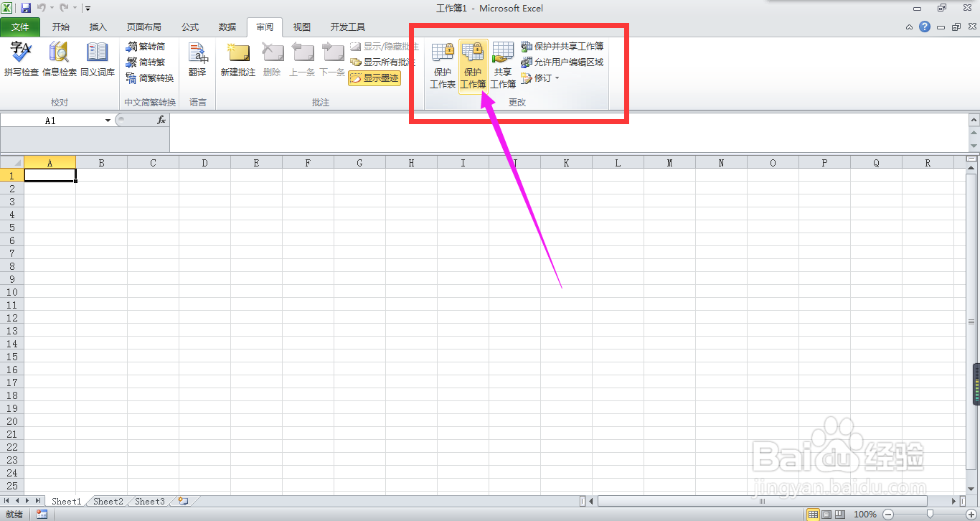
Task: Convert Traditional to Simplified (繁转简)
Action: pos(146,47)
